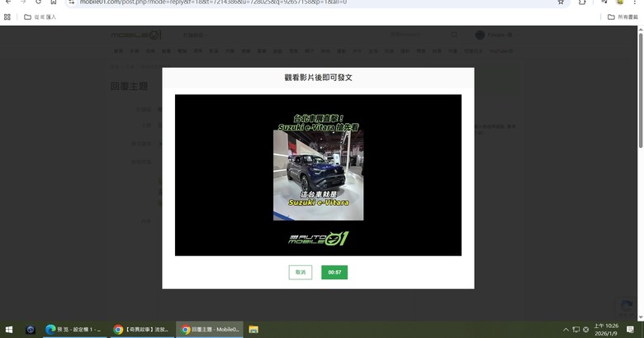Switch to the Chrome 【奇異故事】 taskbar window

coord(142,330)
